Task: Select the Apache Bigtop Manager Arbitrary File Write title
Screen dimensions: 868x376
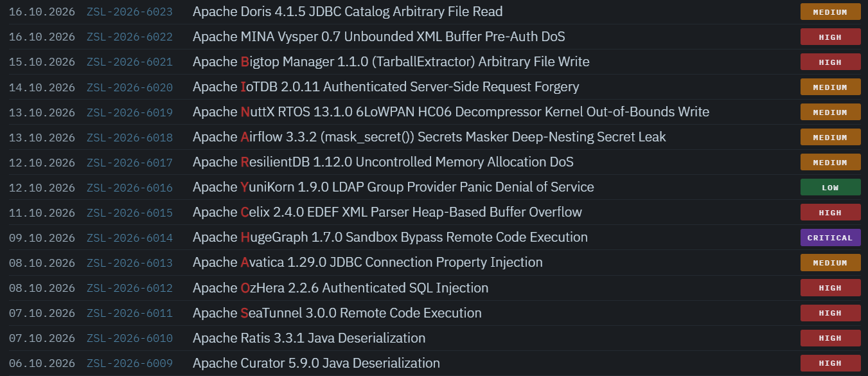Action: tap(391, 62)
